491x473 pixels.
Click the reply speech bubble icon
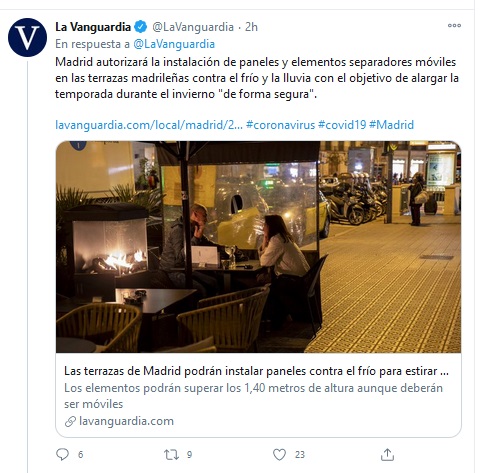coord(62,454)
